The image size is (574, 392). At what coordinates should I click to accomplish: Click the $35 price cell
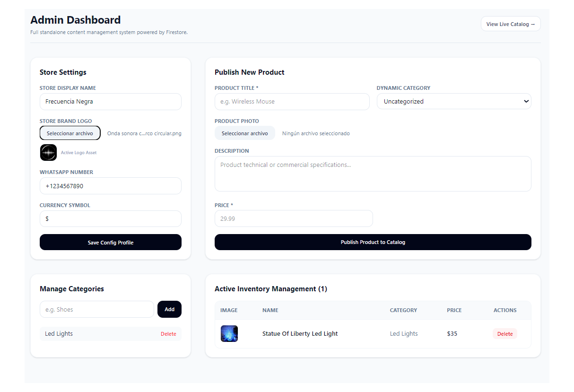point(452,333)
